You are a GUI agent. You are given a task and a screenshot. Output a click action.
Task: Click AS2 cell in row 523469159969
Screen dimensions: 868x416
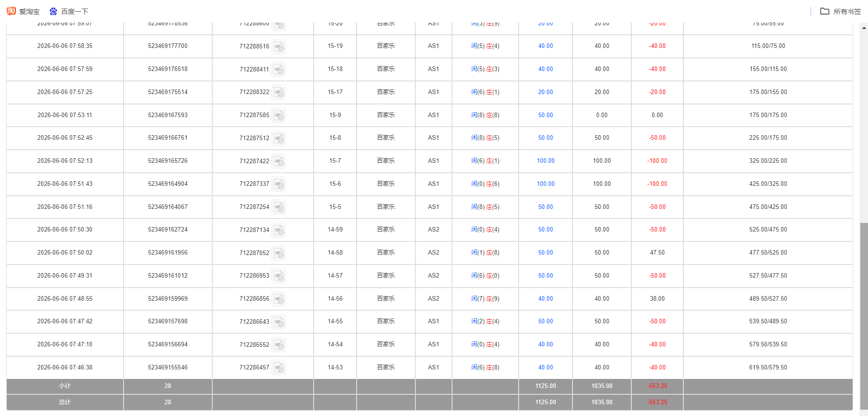point(434,299)
